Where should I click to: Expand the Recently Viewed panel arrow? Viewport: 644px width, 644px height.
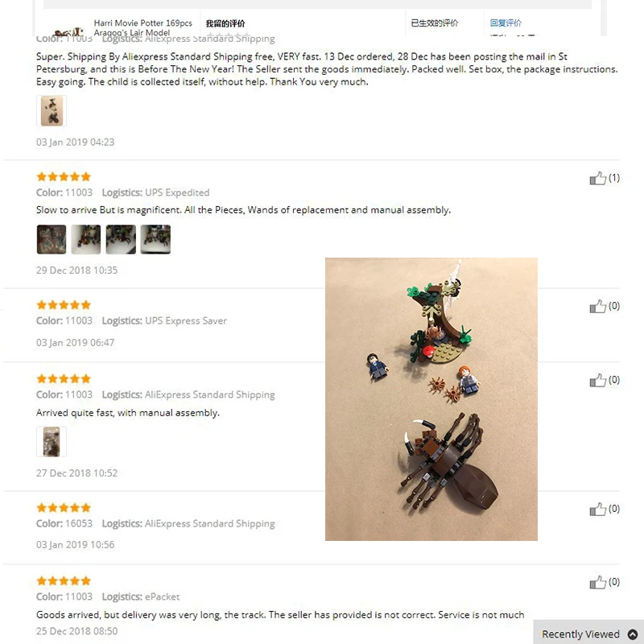pos(633,634)
